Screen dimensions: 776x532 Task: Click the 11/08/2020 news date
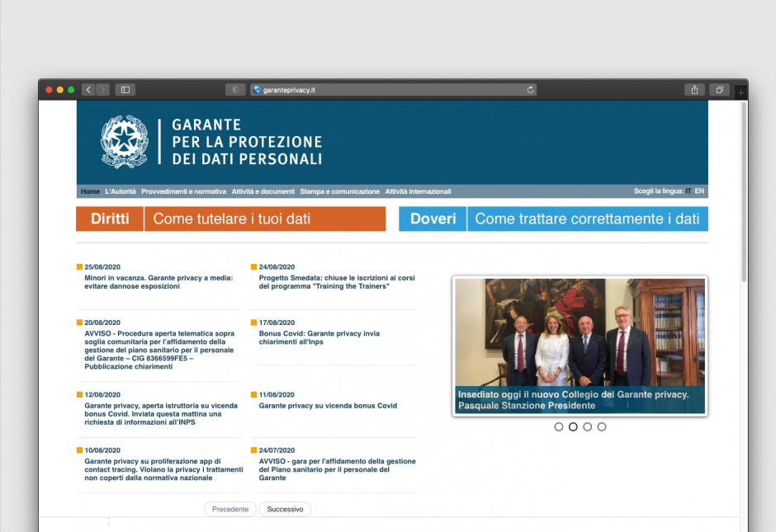(277, 394)
